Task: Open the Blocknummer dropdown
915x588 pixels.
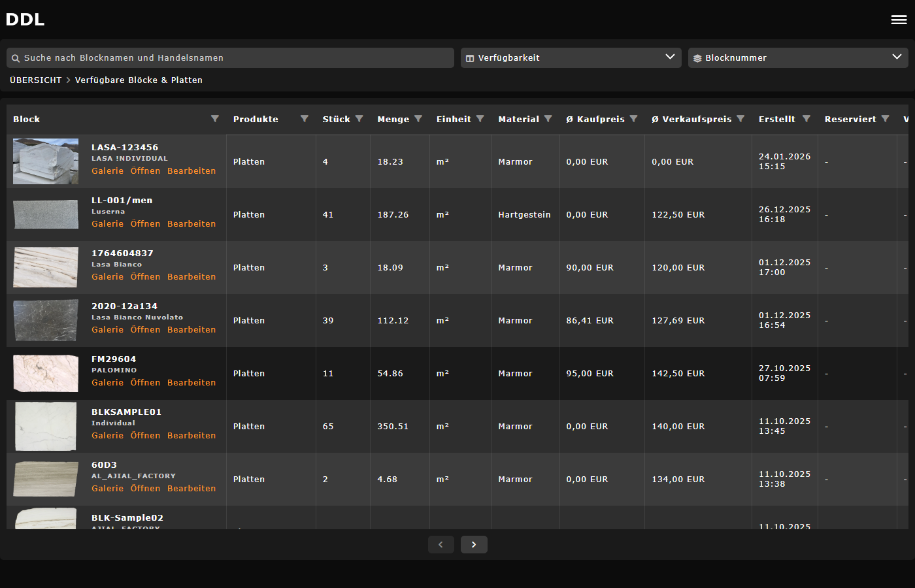Action: [898, 57]
